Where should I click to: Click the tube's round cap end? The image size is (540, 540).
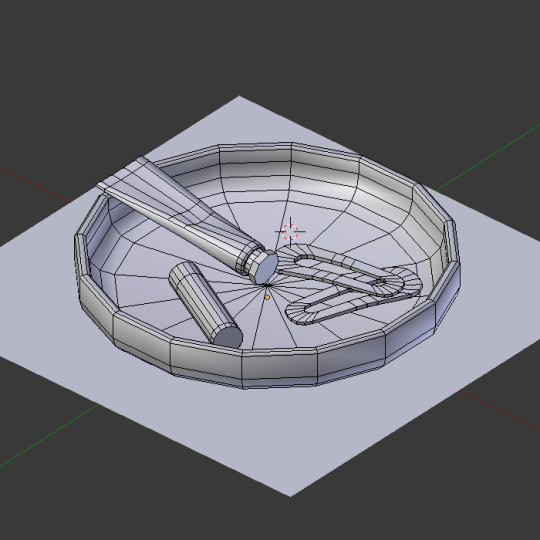(x=265, y=267)
